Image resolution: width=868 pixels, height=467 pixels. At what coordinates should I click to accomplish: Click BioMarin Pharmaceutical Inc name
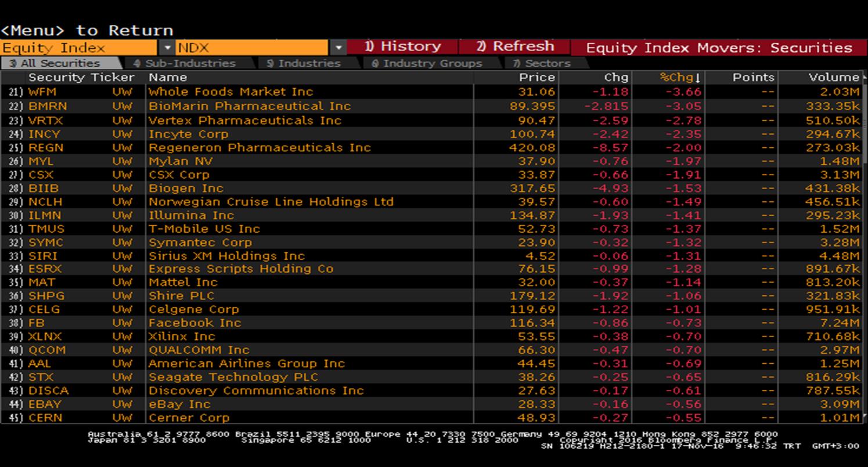click(250, 106)
